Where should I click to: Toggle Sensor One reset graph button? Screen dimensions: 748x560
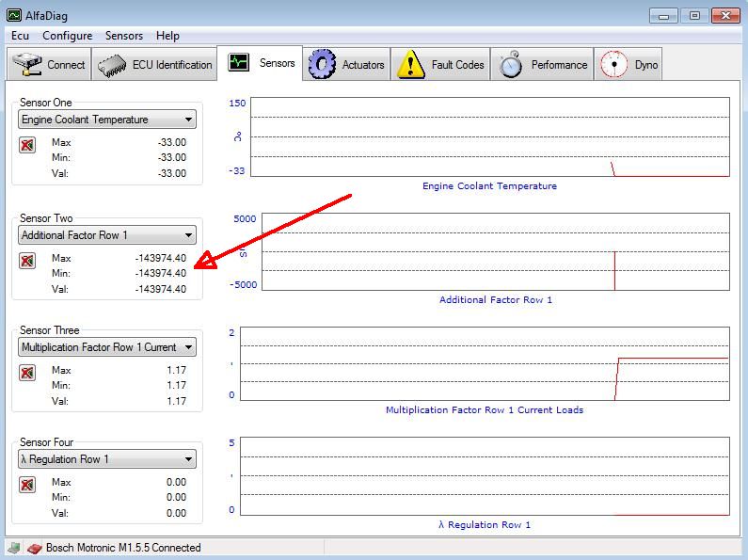(x=27, y=145)
